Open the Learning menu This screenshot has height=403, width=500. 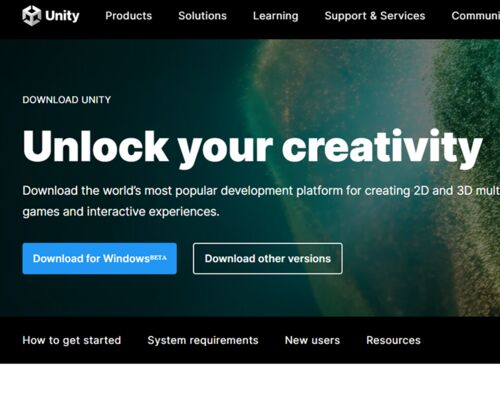point(276,16)
